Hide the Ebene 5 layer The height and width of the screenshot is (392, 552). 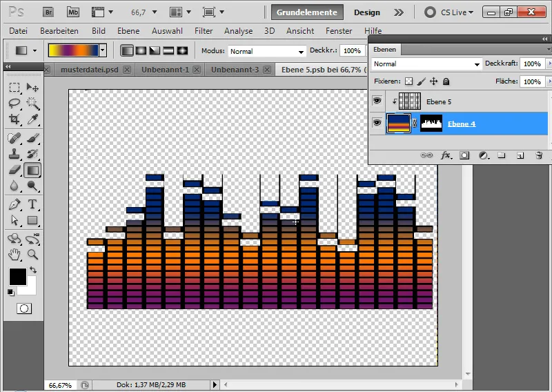point(377,101)
